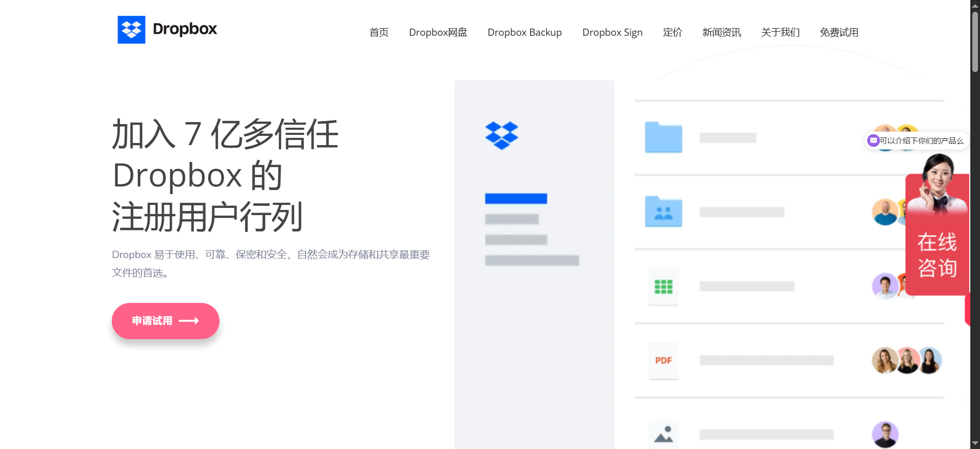Click the scrollbar down arrow
980x449 pixels.
click(975, 443)
